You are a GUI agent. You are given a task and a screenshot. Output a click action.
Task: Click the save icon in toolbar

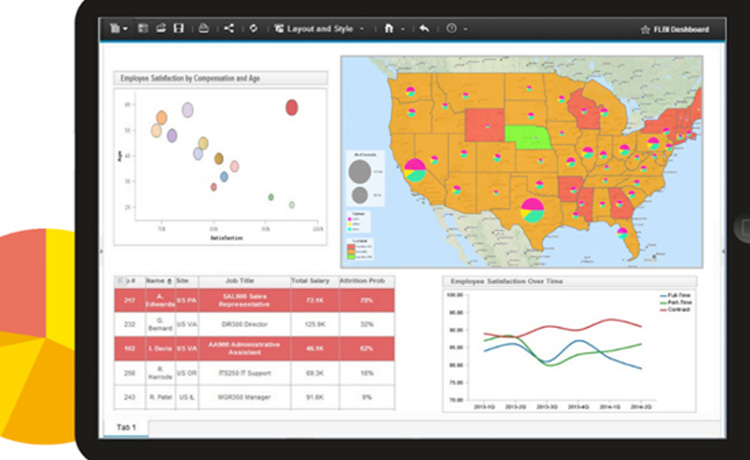(x=178, y=29)
